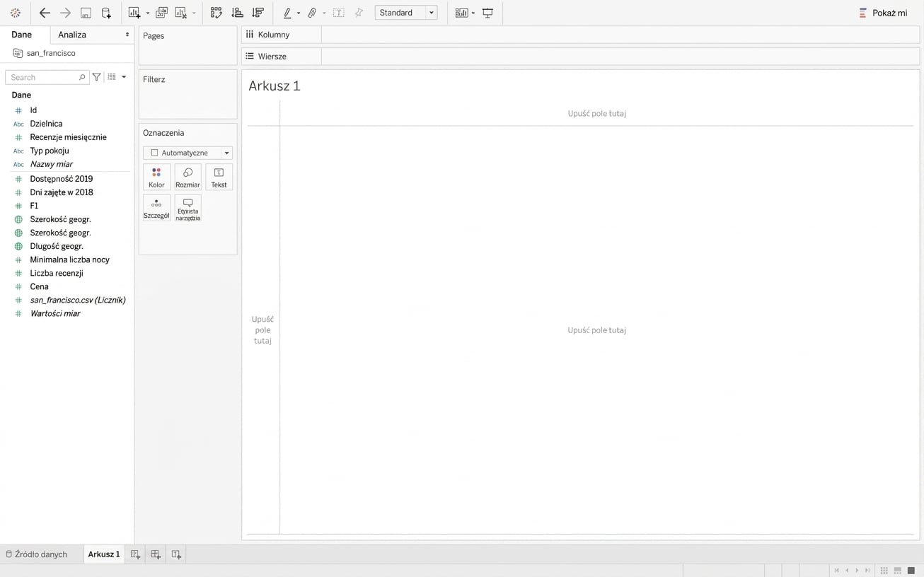
Task: Click the Show sheet sorter view icon
Action: click(884, 571)
